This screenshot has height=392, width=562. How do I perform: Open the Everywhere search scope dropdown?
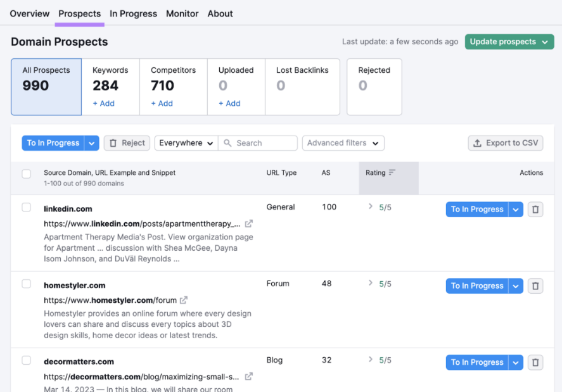click(x=186, y=143)
